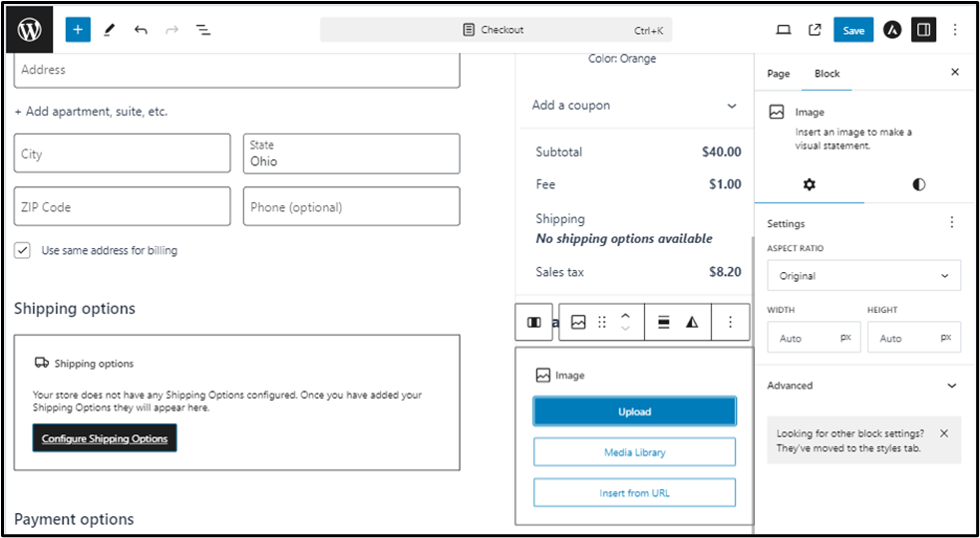Click the Align icon in block toolbar
This screenshot has width=980, height=538.
point(663,322)
